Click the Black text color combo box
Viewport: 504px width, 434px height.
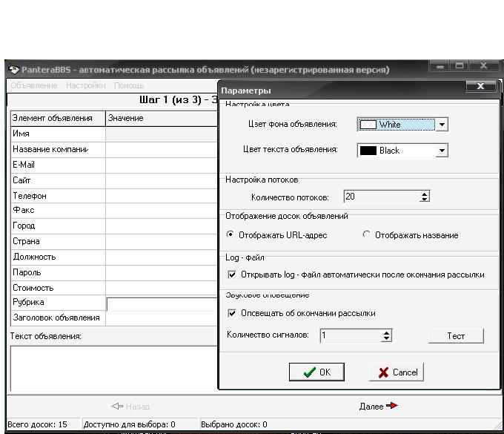click(x=402, y=151)
